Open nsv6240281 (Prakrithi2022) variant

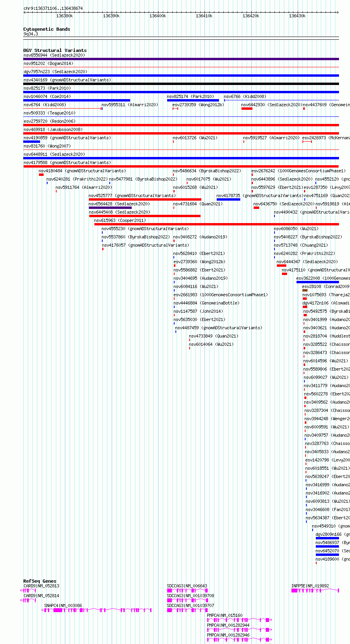tap(77, 179)
